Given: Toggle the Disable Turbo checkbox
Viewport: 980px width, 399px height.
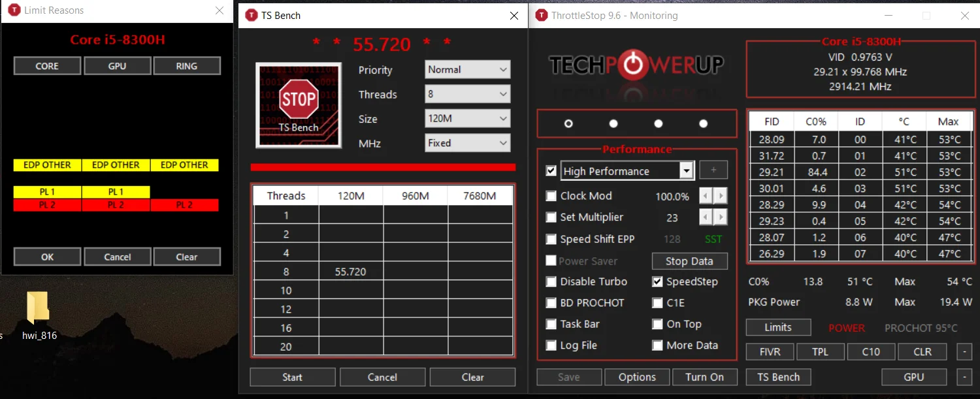Looking at the screenshot, I should point(551,281).
